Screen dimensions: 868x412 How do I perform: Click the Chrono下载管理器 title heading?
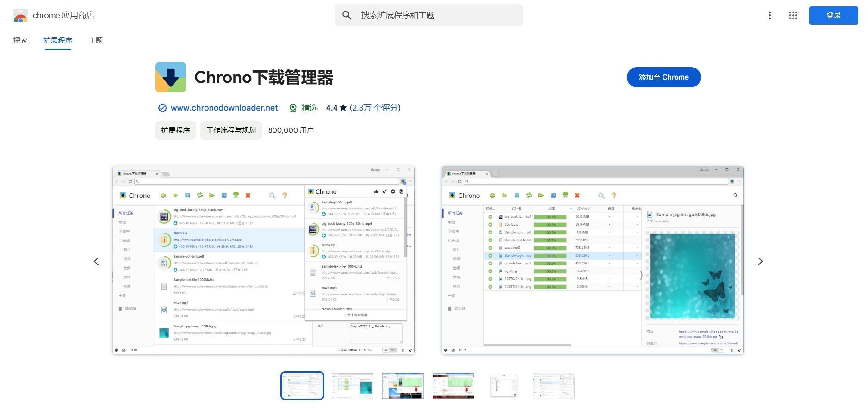pos(264,77)
